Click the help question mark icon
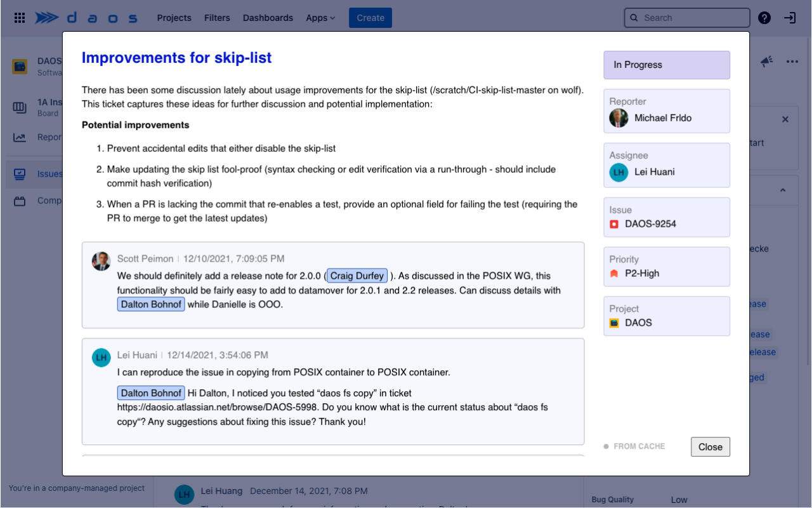The width and height of the screenshot is (812, 508). click(764, 18)
